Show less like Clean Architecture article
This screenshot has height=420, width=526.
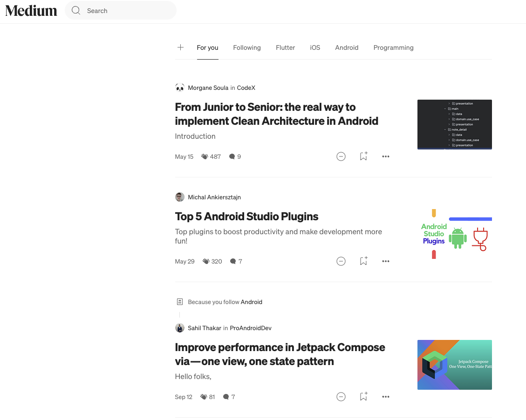coord(341,156)
